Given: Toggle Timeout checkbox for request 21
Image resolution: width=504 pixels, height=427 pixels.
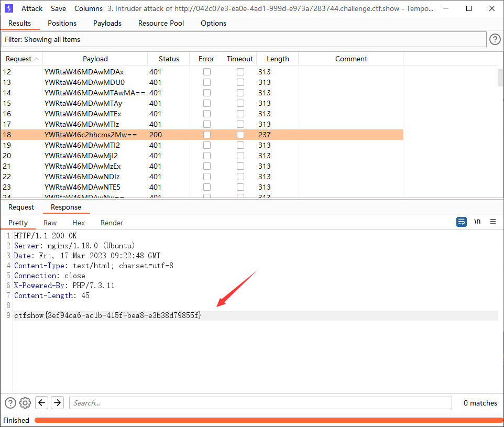Looking at the screenshot, I should coord(240,166).
